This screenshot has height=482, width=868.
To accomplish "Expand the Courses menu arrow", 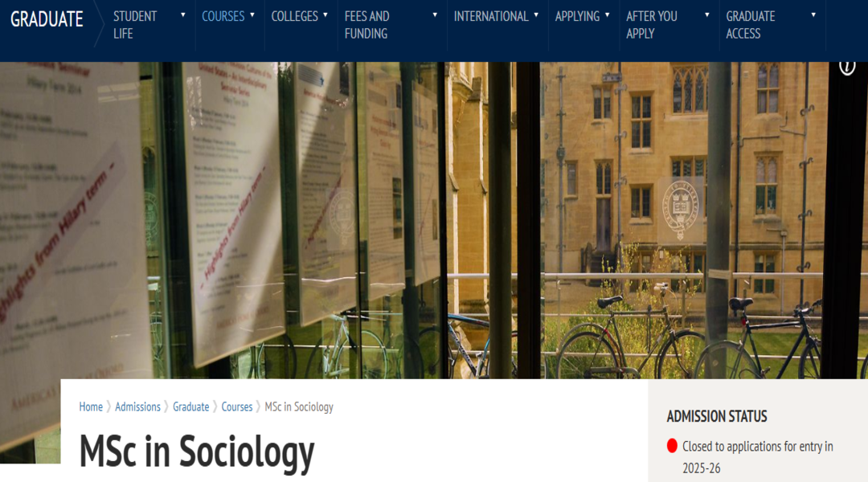I will tap(252, 15).
